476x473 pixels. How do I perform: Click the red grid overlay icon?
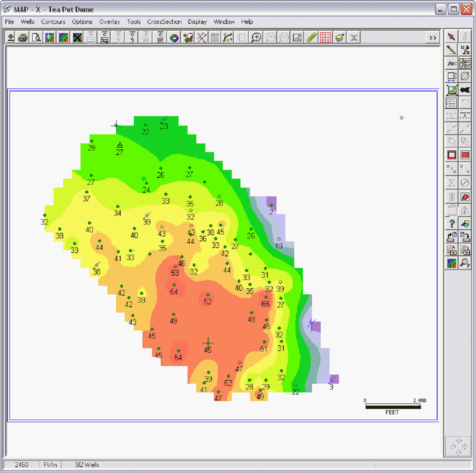(325, 38)
